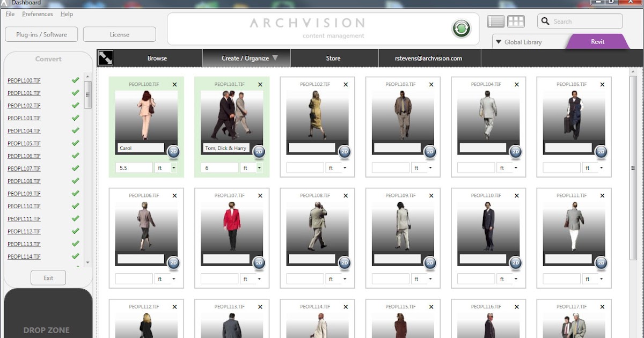Open the Help menu
This screenshot has width=644, height=338.
[x=67, y=14]
